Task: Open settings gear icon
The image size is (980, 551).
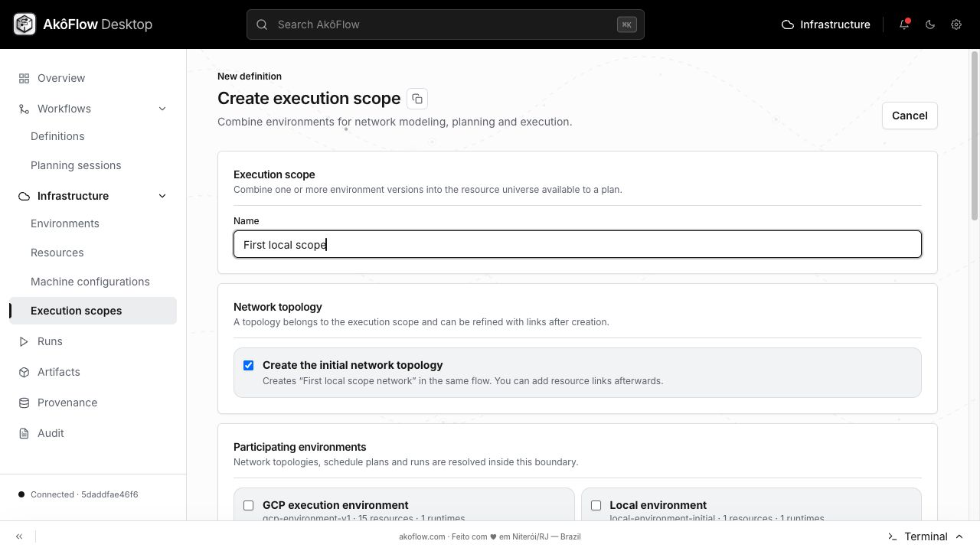Action: coord(956,24)
